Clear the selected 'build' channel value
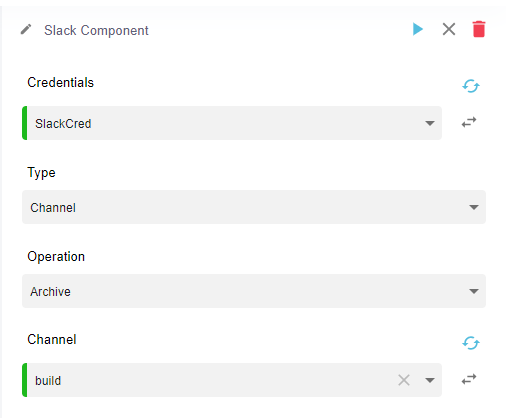Screen dimensions: 506x418 tap(404, 380)
